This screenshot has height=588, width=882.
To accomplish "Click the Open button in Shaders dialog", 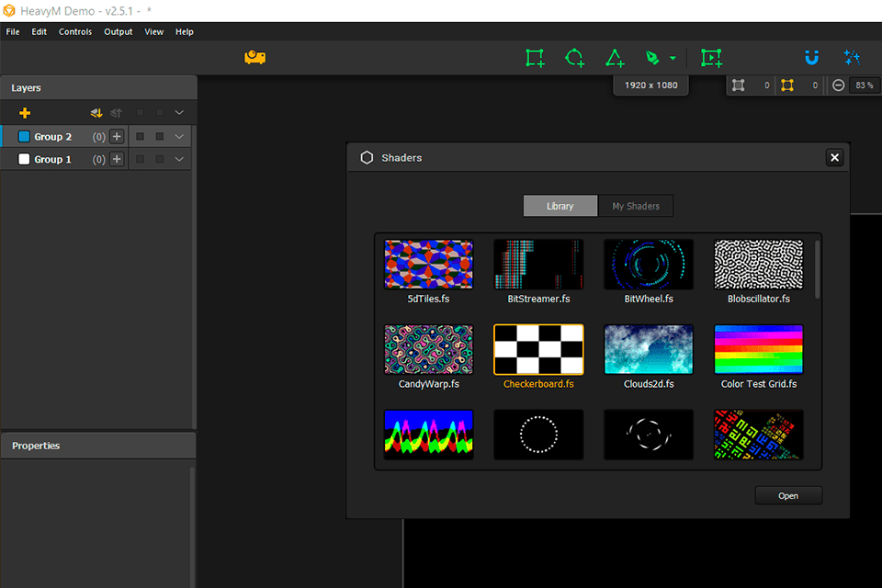I will click(788, 495).
